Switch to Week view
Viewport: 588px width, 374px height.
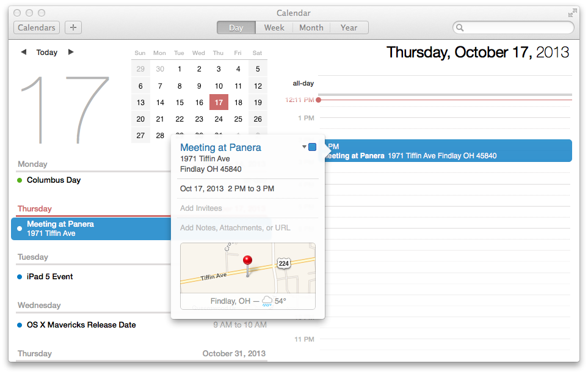click(274, 28)
